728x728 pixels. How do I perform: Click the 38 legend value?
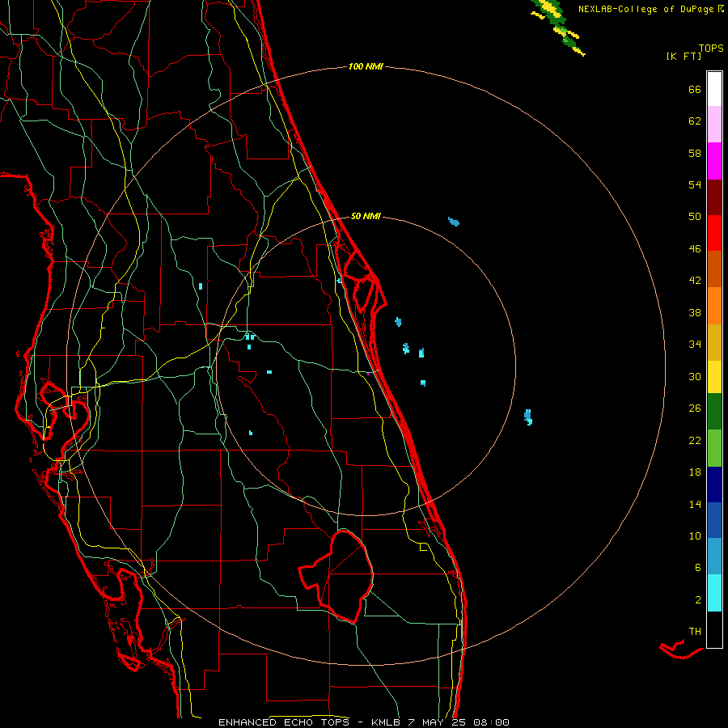coord(695,313)
